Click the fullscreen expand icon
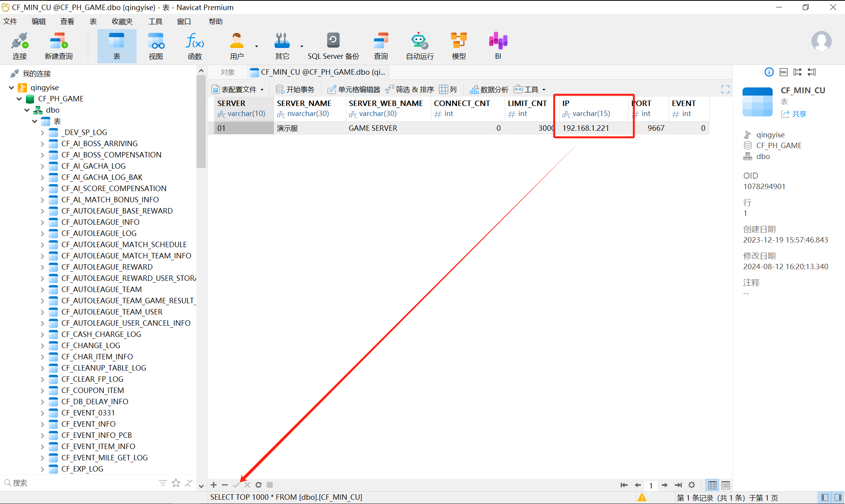The width and height of the screenshot is (845, 504). (x=725, y=89)
